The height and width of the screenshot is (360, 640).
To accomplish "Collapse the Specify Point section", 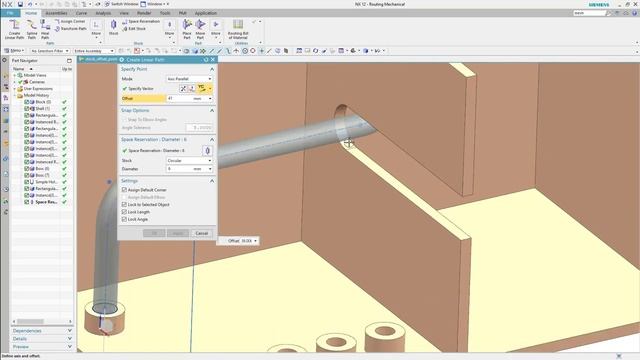I will [x=212, y=69].
